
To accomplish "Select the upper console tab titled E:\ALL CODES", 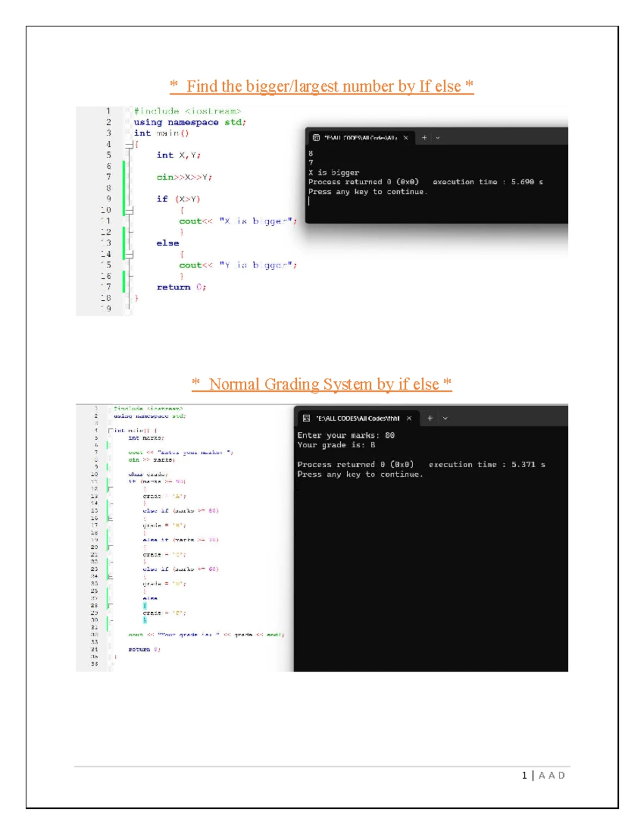I will 361,138.
